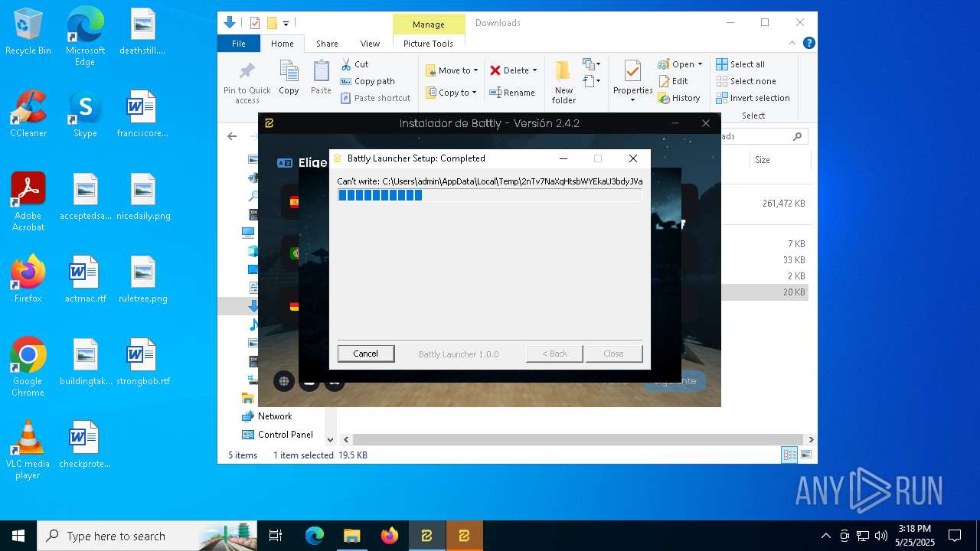Click the Manage contextual tab
Viewport: 980px width, 551px height.
tap(429, 24)
